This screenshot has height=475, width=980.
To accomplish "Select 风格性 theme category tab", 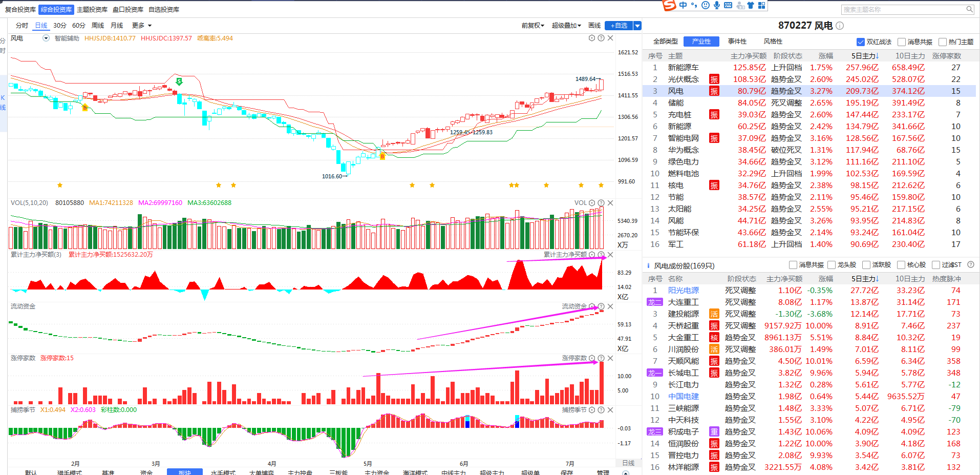I will [773, 42].
